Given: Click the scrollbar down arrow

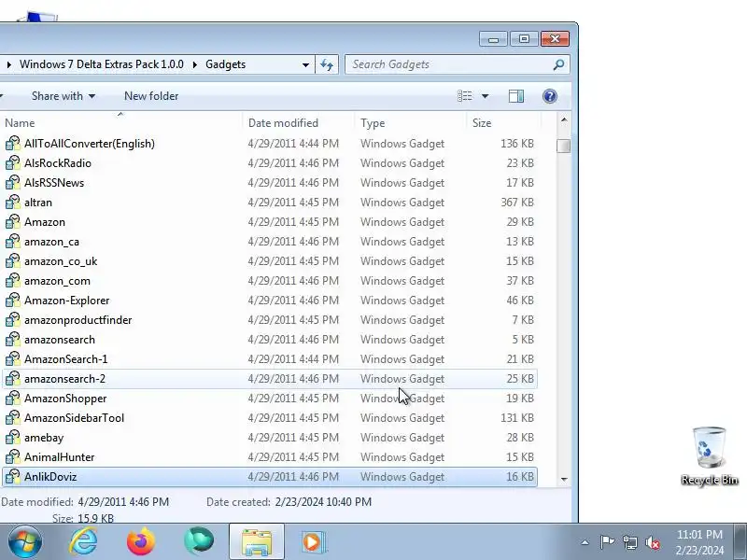Looking at the screenshot, I should 564,479.
